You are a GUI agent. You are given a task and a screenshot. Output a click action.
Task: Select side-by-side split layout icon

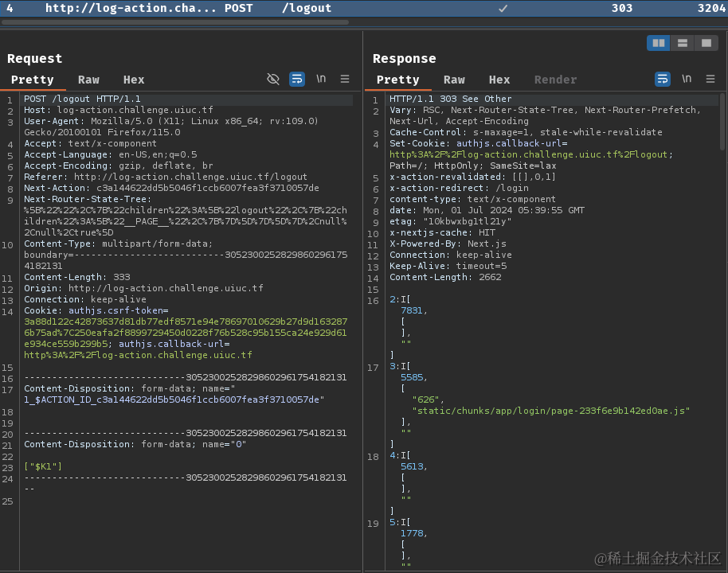pos(659,43)
